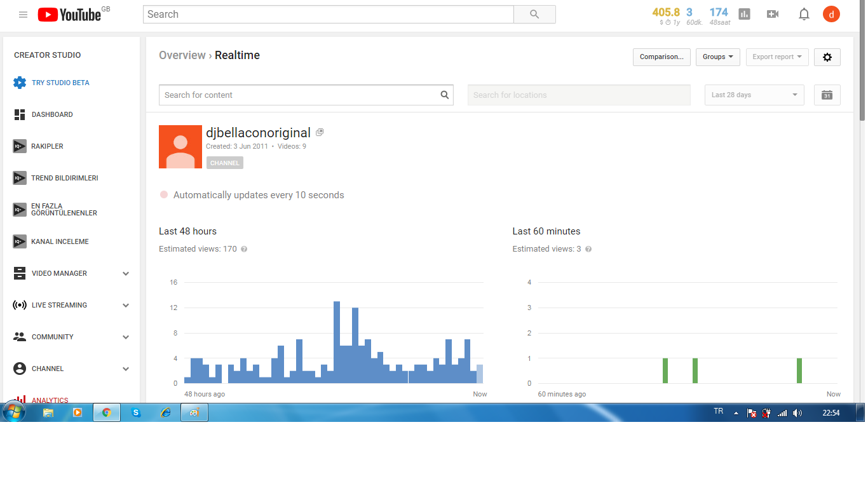
Task: Click the Last 48 hours heading
Action: point(187,231)
